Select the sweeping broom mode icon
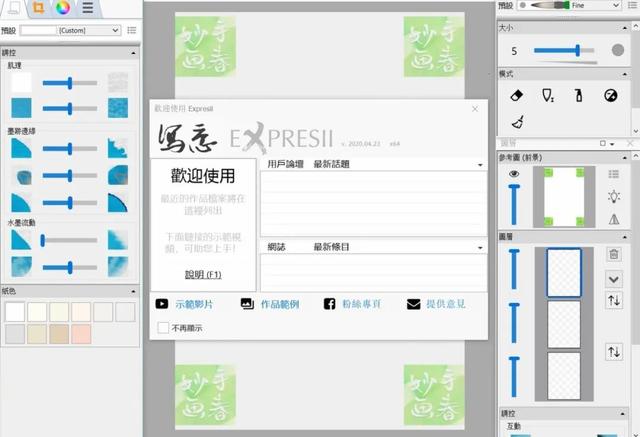This screenshot has height=437, width=640. (518, 122)
